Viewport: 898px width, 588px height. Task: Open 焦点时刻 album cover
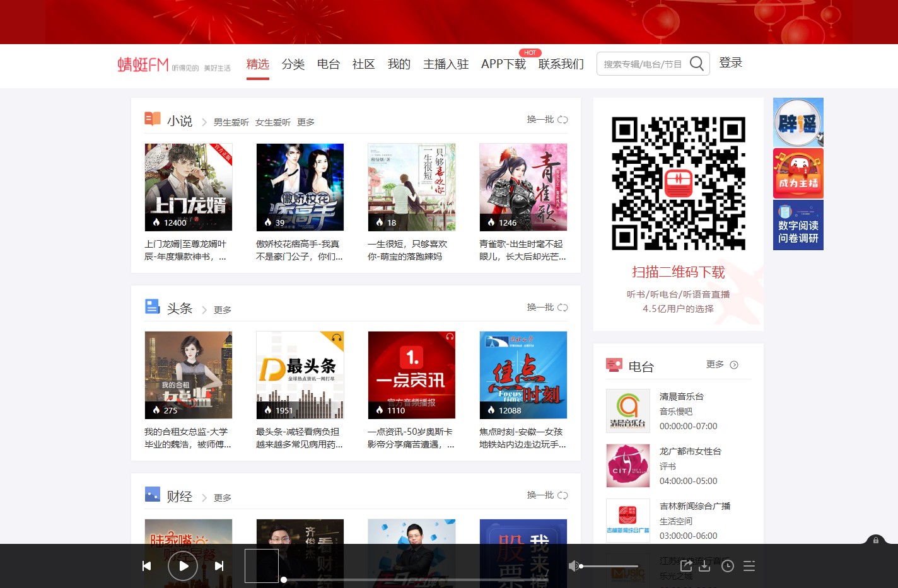click(x=523, y=375)
